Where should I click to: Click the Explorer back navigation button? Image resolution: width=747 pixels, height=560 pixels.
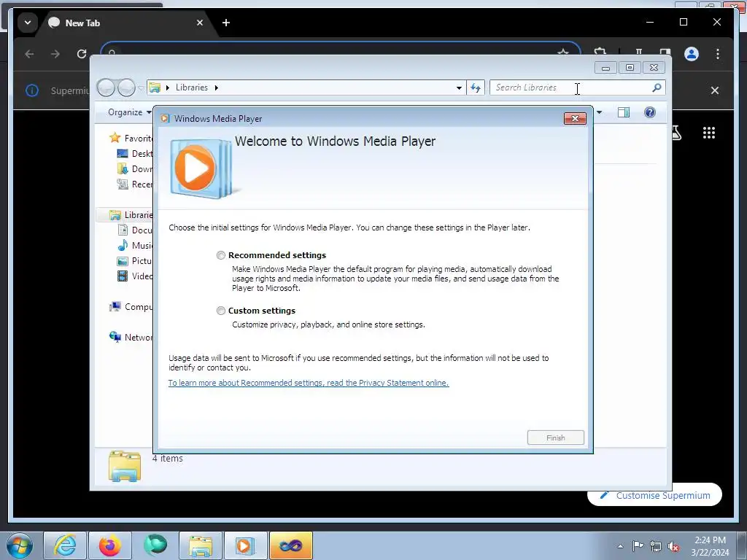(106, 87)
